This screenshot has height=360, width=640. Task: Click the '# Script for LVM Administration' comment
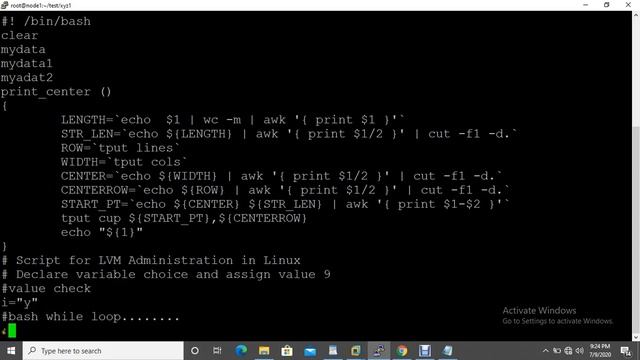pos(151,260)
